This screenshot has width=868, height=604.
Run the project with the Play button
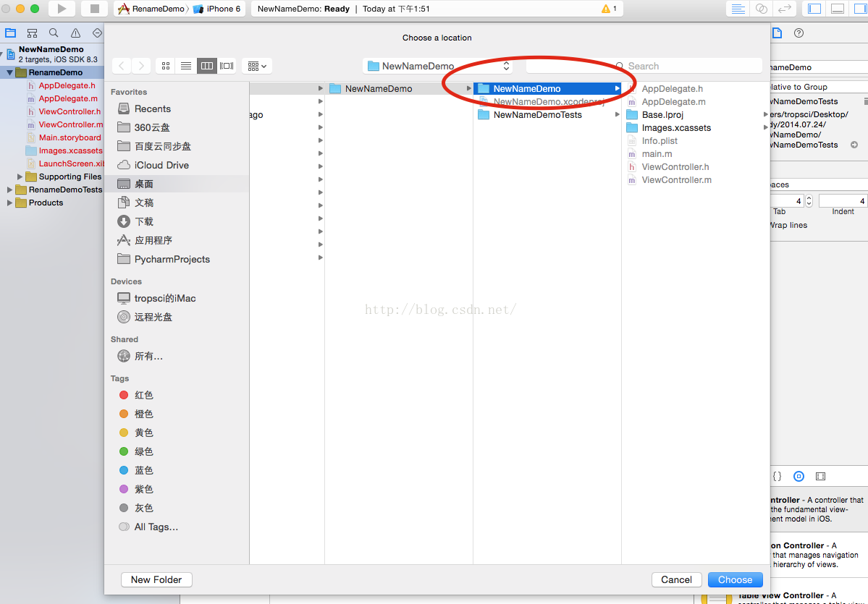point(62,8)
